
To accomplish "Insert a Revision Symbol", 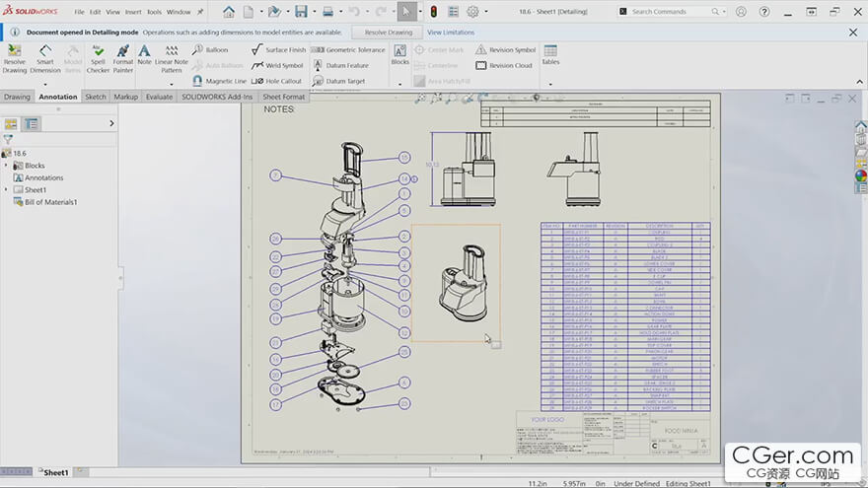I will tap(505, 50).
